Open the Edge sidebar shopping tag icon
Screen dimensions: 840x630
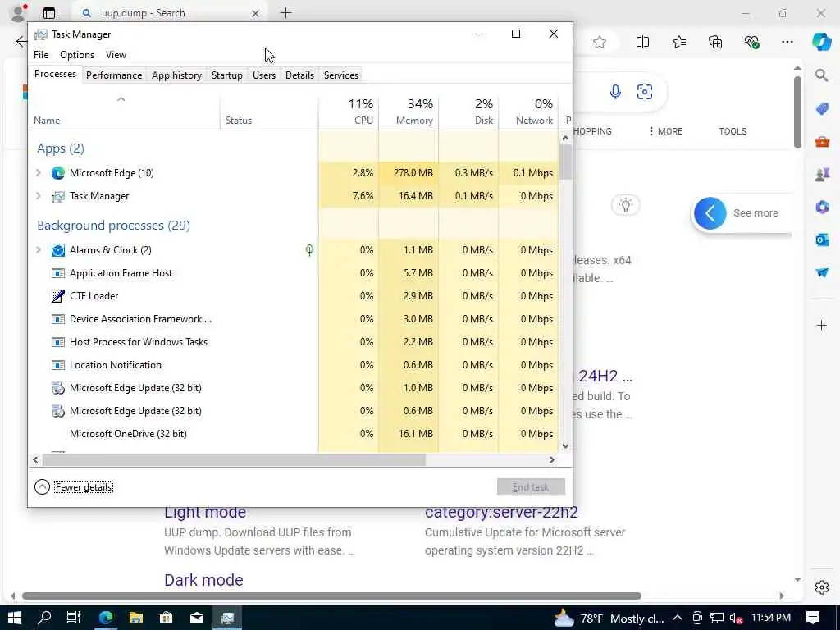click(x=822, y=109)
